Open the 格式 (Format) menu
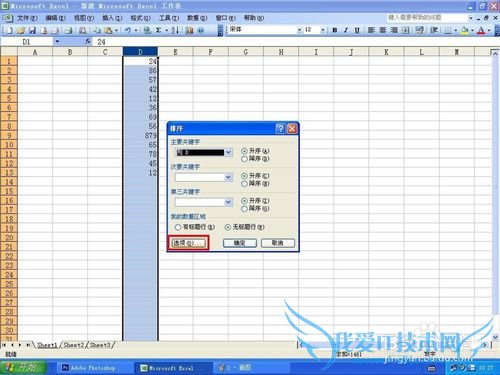 click(140, 18)
